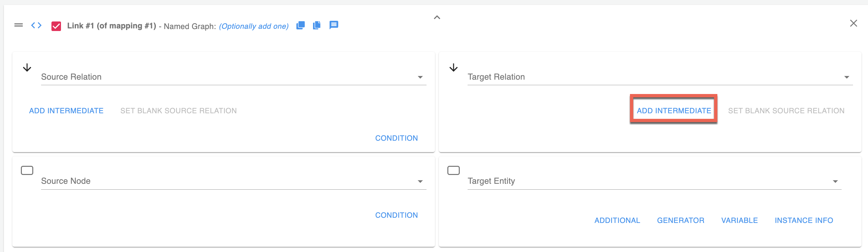
Task: Click the clone link icon in header
Action: point(300,25)
